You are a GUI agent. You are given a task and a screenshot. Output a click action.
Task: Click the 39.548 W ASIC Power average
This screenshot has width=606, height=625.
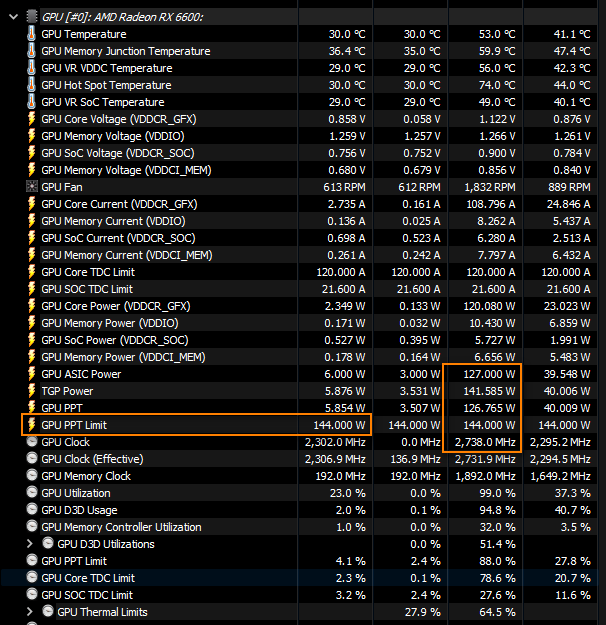567,374
